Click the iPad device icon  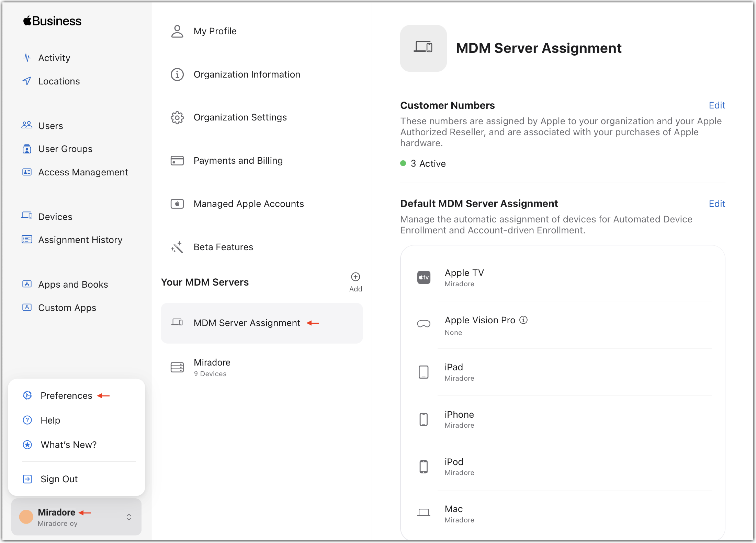click(424, 372)
